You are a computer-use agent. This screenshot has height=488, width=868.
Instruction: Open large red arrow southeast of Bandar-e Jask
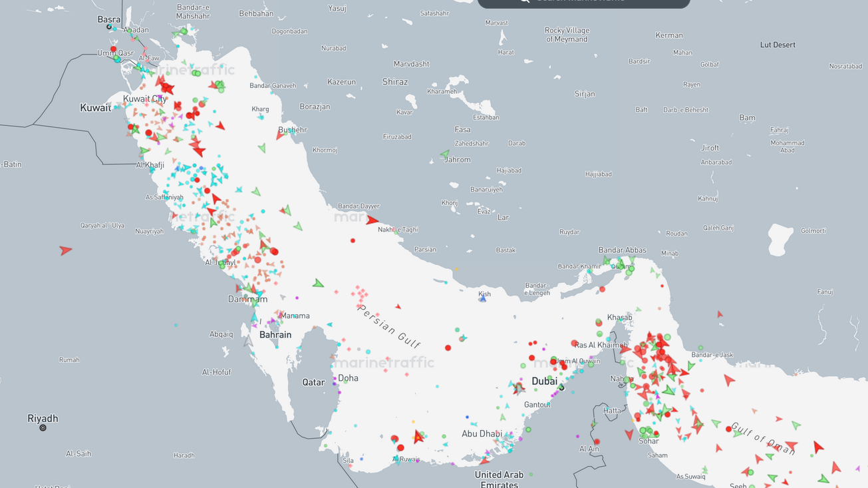730,380
